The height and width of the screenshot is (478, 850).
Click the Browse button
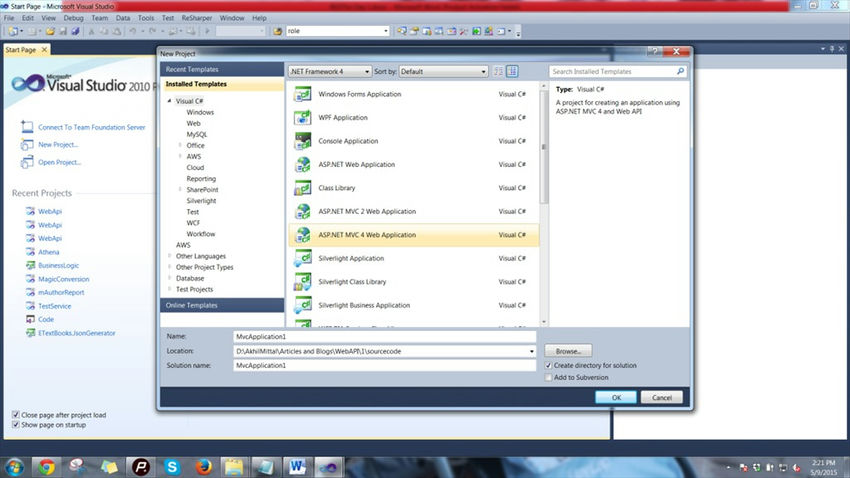tap(568, 351)
